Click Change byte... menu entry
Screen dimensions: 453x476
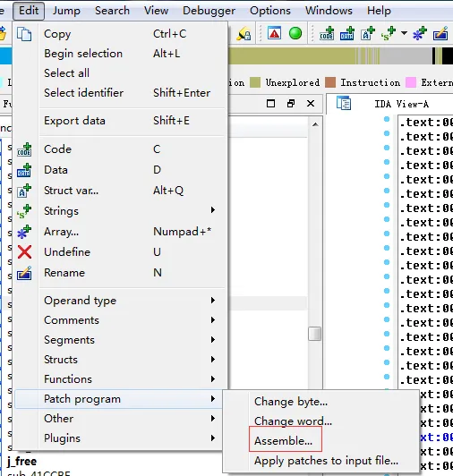point(291,402)
